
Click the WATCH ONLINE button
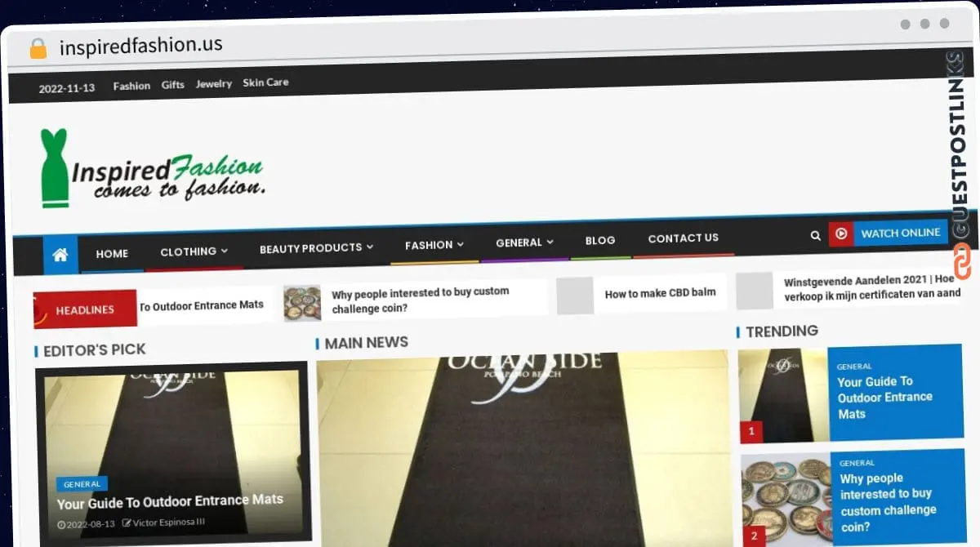tap(900, 233)
